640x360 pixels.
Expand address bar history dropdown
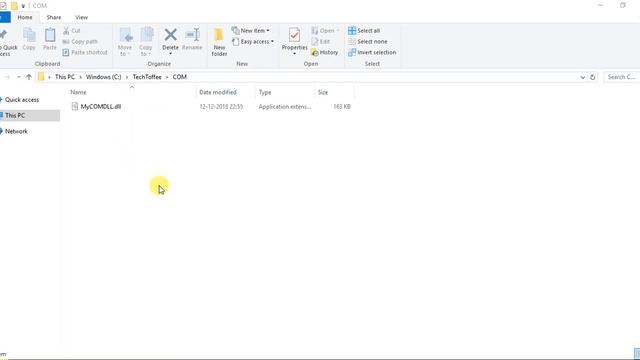pos(582,77)
